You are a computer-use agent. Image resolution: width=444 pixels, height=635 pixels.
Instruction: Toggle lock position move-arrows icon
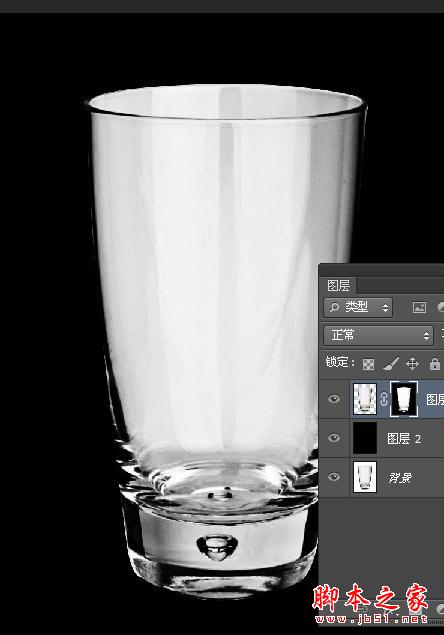coord(412,364)
